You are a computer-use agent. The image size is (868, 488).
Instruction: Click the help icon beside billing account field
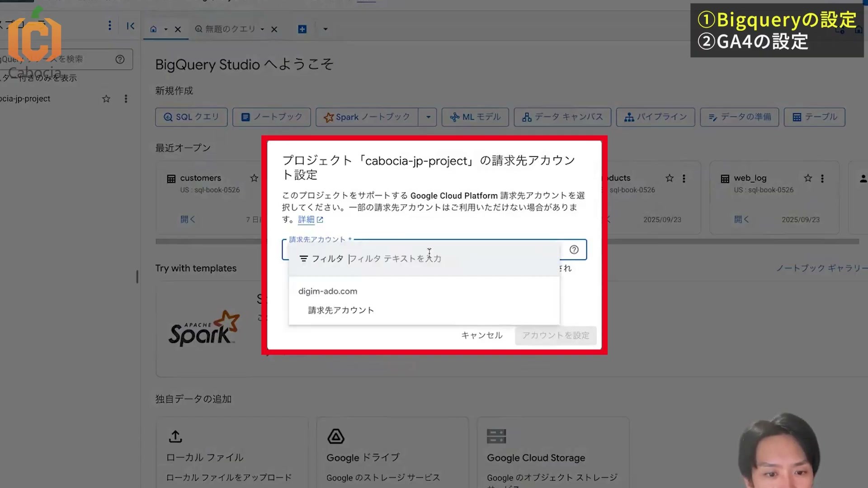coord(574,250)
